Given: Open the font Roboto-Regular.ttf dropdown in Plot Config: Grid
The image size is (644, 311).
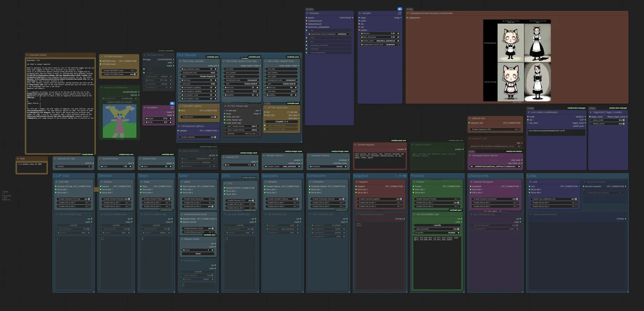Looking at the screenshot, I should [198, 76].
